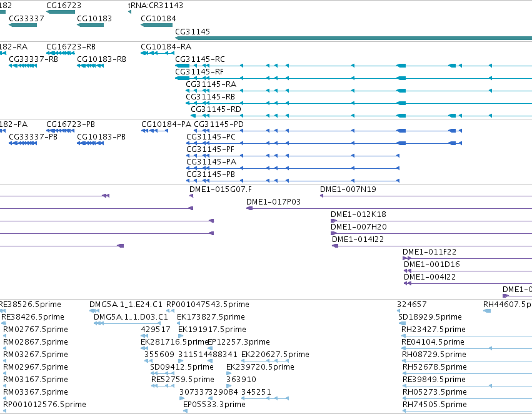The width and height of the screenshot is (532, 414).
Task: Select protein CG33337-PB
Action: [x=33, y=137]
